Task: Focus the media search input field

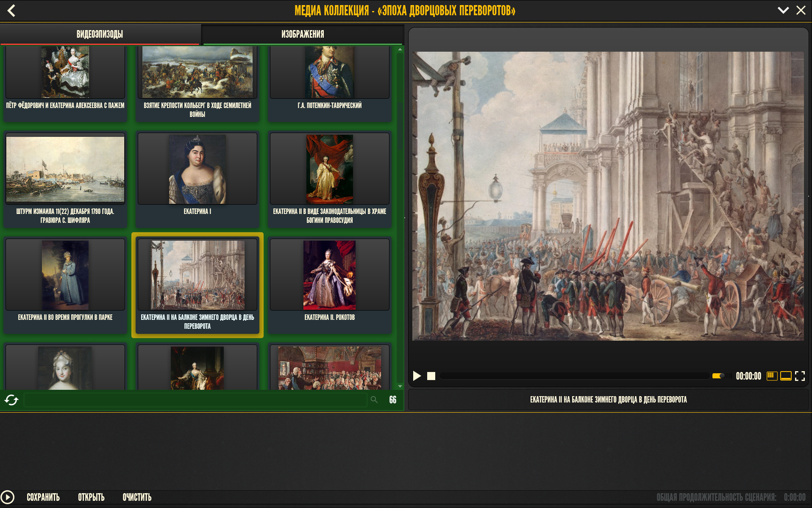Action: coord(195,400)
